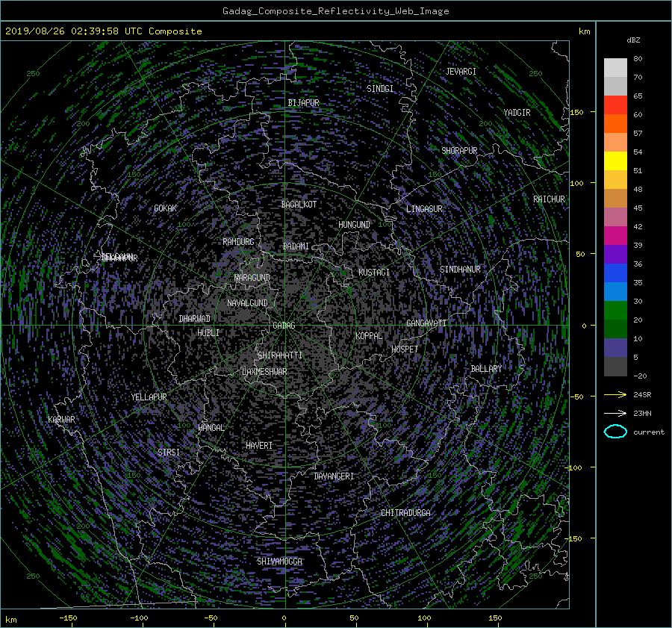This screenshot has height=628, width=672.
Task: Click the RAICHUR city label
Action: 549,199
